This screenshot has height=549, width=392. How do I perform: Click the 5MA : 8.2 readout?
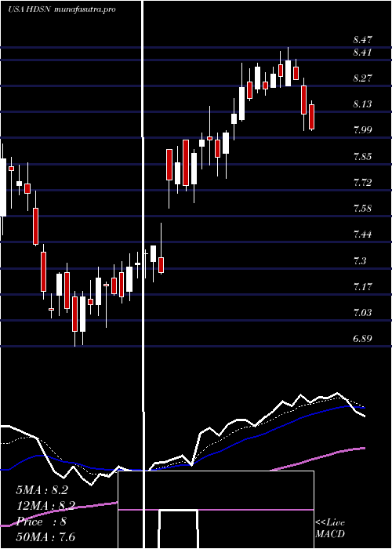coord(42,490)
